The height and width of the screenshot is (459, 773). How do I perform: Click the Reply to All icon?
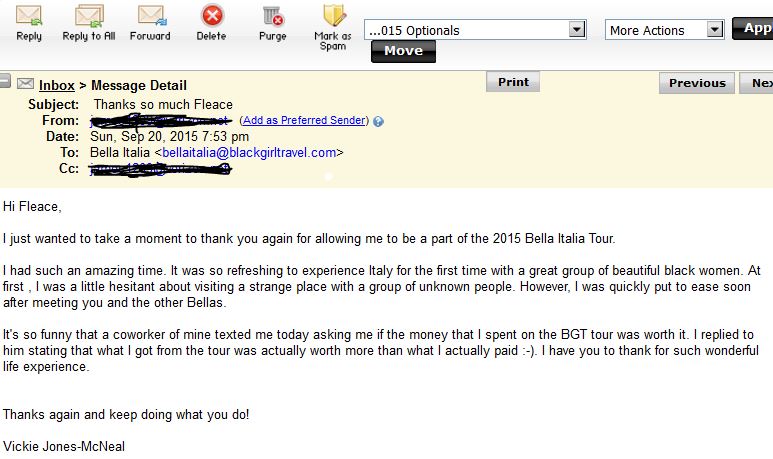(89, 16)
